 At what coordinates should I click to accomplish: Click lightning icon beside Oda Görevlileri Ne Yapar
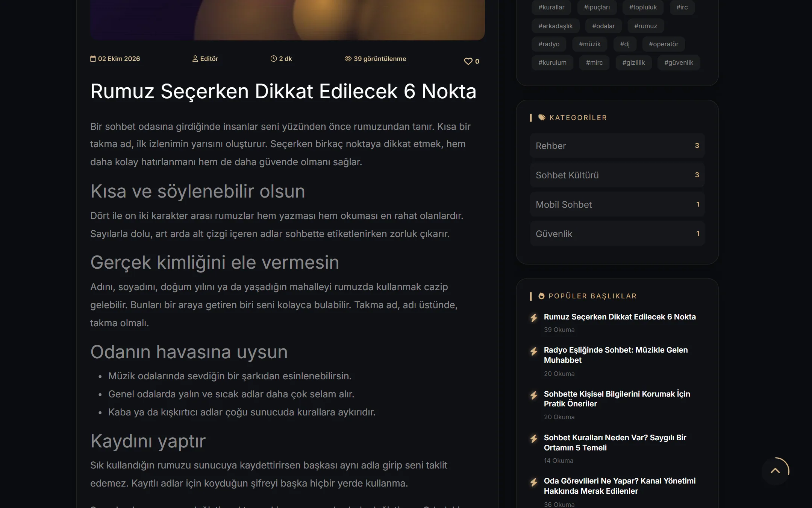[534, 482]
